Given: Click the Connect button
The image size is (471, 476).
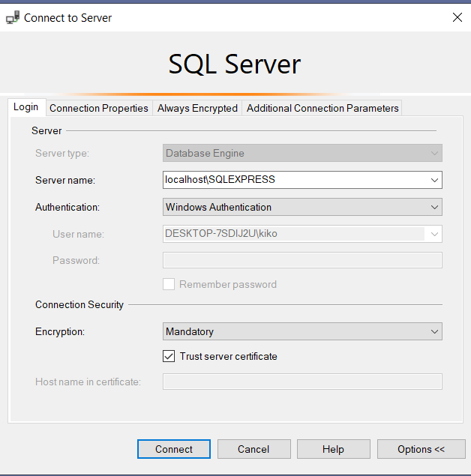Looking at the screenshot, I should coord(174,449).
